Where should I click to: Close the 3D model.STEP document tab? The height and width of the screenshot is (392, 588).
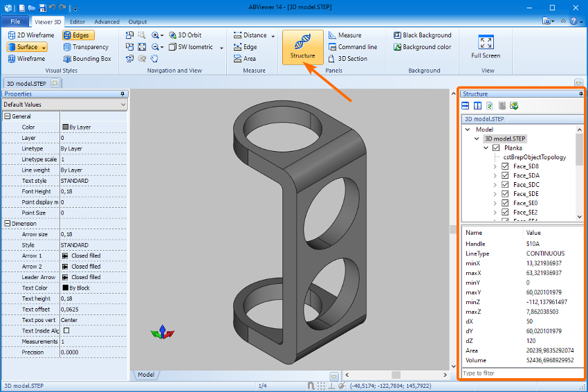tap(55, 83)
